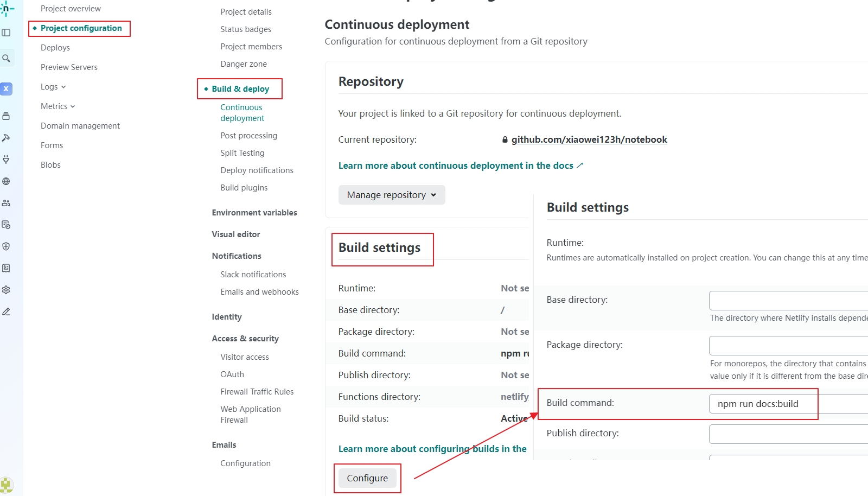Open Emails Configuration
This screenshot has width=868, height=496.
245,463
